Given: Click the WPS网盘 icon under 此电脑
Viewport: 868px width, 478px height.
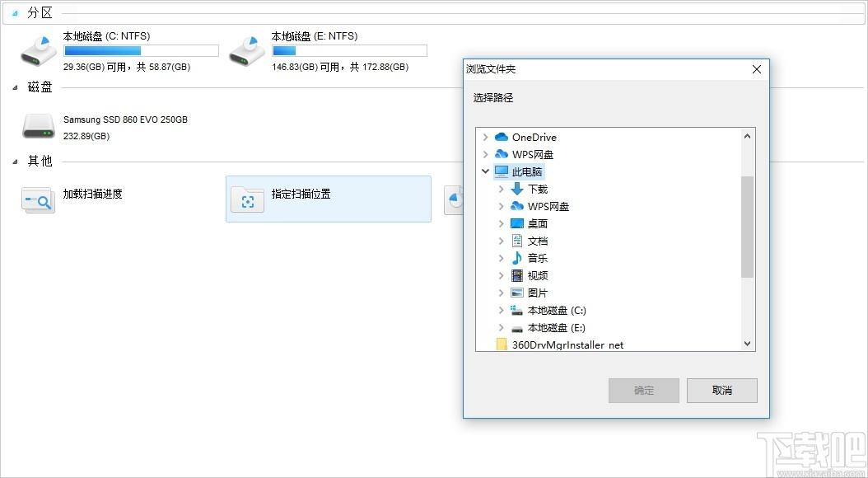Looking at the screenshot, I should point(517,206).
